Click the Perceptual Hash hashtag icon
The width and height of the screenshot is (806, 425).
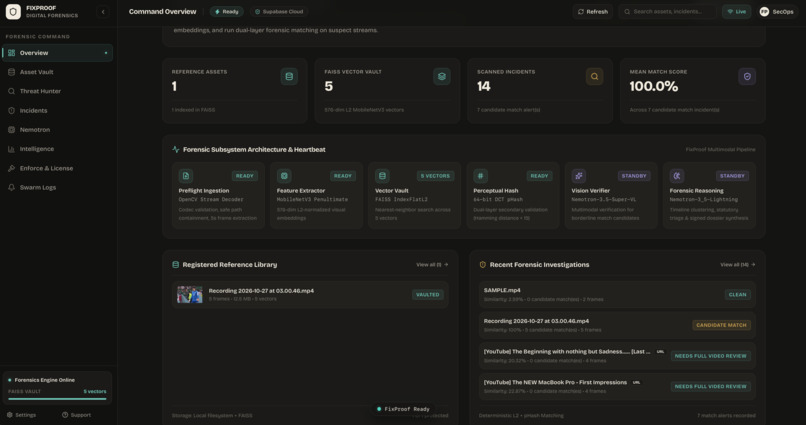click(480, 176)
